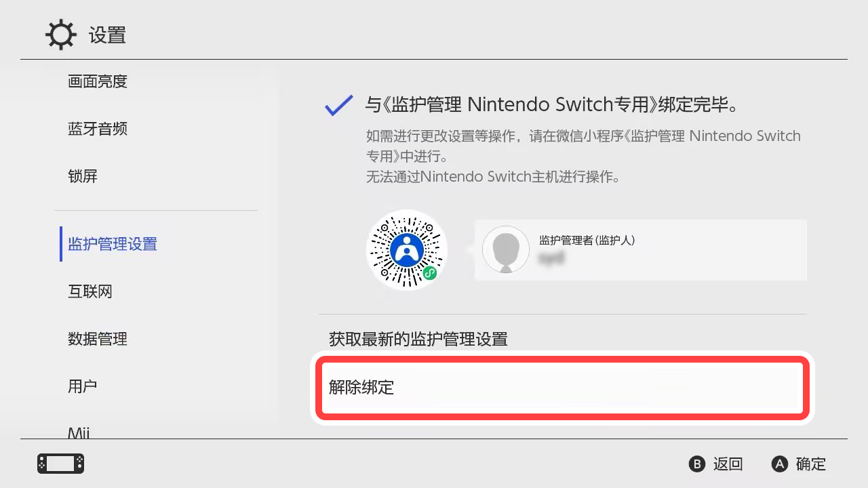Open 蓝牙音频 settings
This screenshot has height=488, width=868.
(x=98, y=129)
